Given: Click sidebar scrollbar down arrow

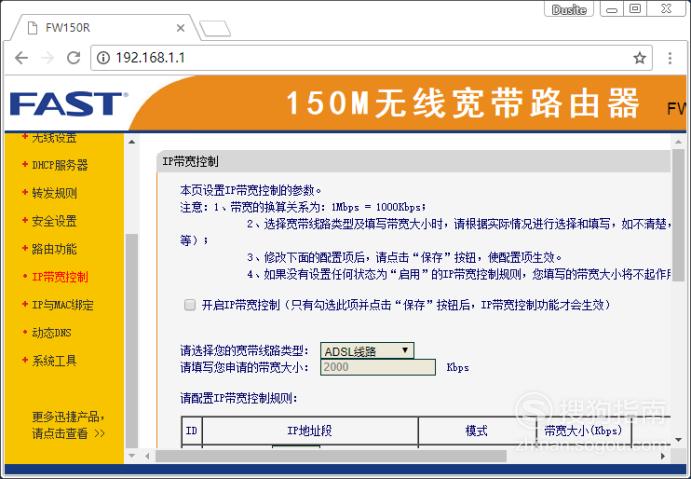Looking at the screenshot, I should click(x=132, y=456).
